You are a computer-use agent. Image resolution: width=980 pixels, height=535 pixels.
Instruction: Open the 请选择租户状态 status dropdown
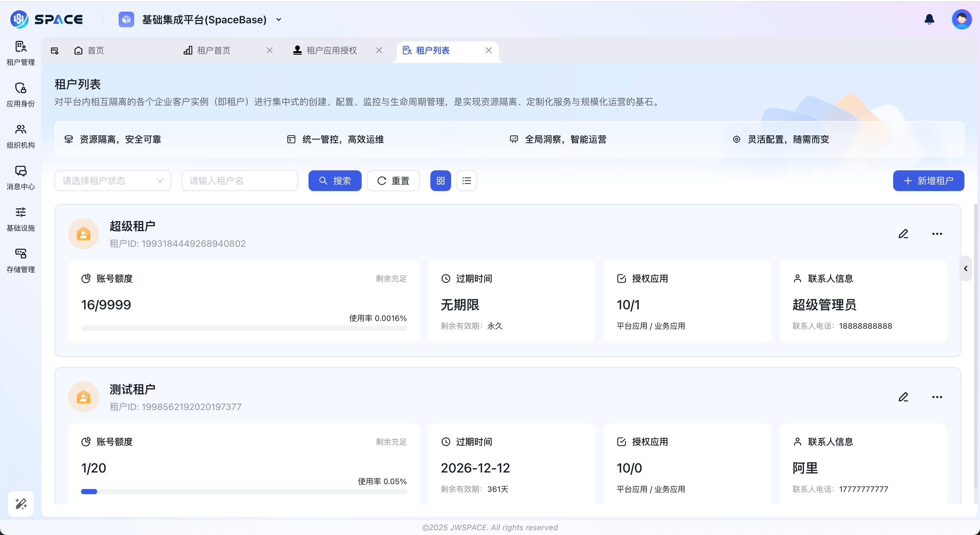click(x=112, y=181)
